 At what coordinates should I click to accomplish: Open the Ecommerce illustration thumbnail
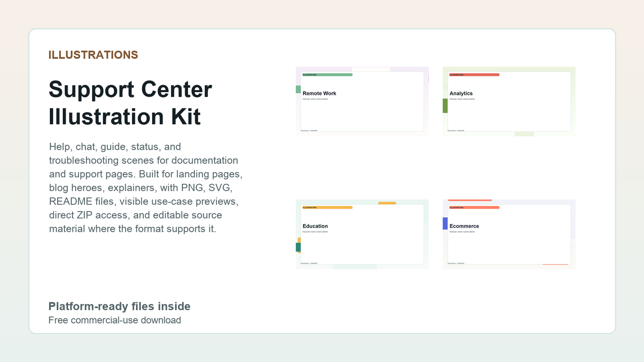tap(509, 234)
